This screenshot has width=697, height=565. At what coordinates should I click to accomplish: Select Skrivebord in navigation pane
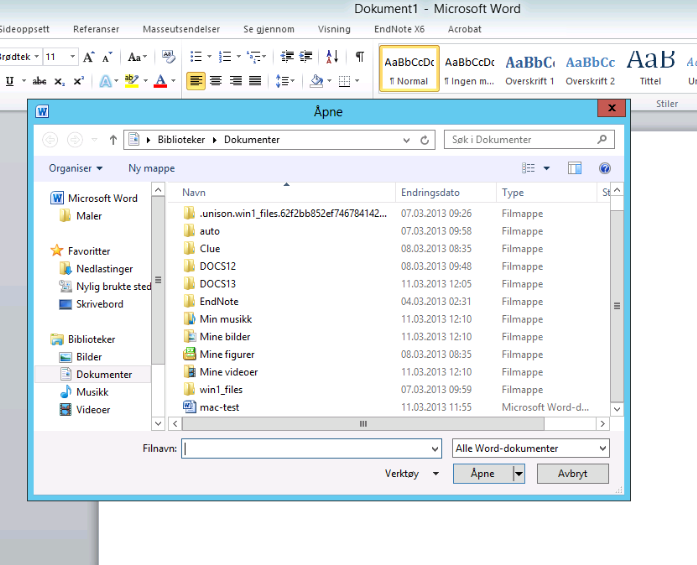91,304
